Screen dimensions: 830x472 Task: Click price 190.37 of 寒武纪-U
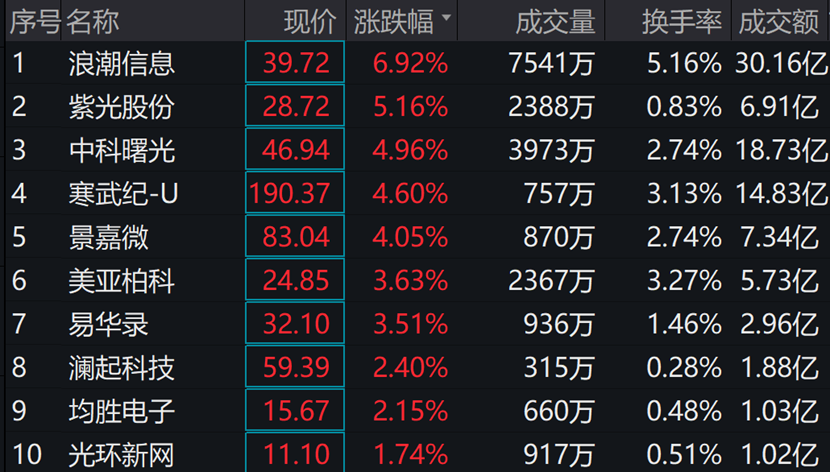click(x=290, y=194)
